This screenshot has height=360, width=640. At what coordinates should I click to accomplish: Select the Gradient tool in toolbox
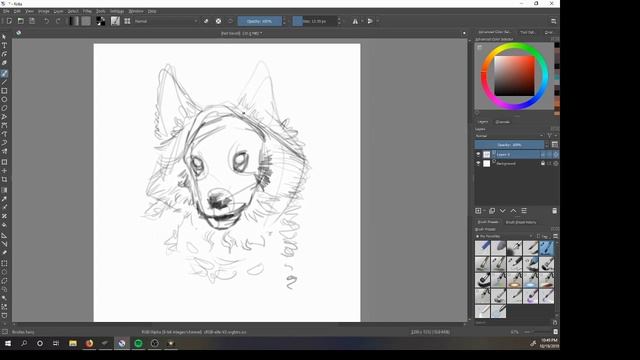(4, 190)
